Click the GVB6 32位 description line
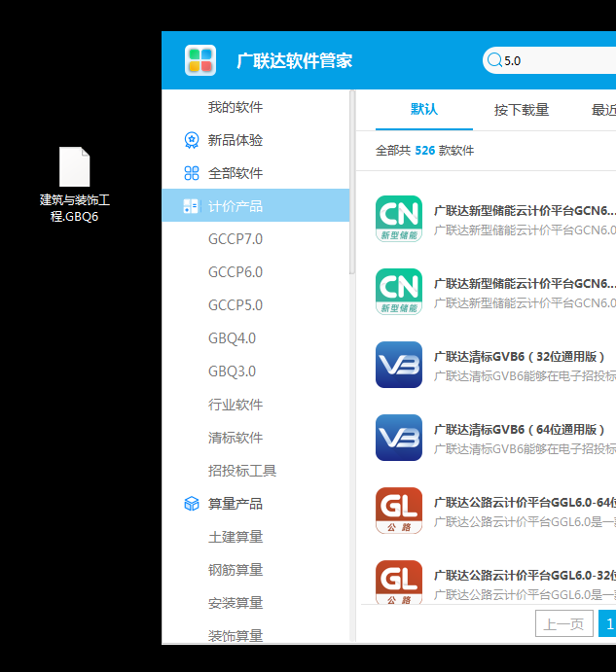The width and height of the screenshot is (616, 672). 525,376
